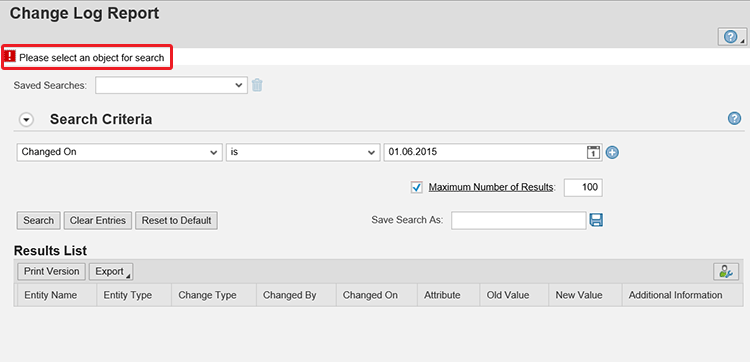Click the Reset to Default button
The image size is (750, 362).
(x=176, y=220)
